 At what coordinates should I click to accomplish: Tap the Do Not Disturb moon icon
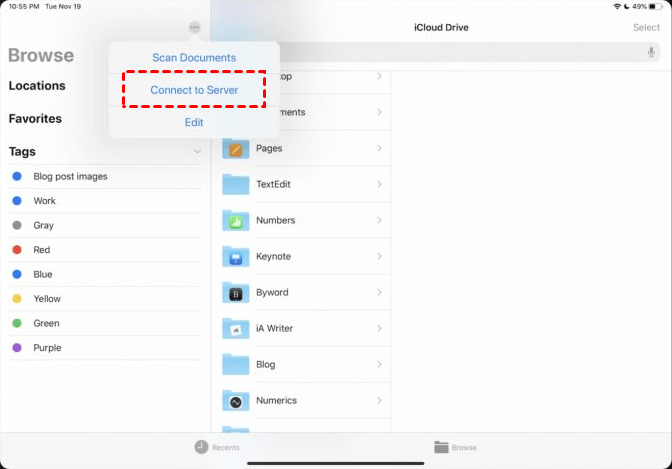coord(627,6)
